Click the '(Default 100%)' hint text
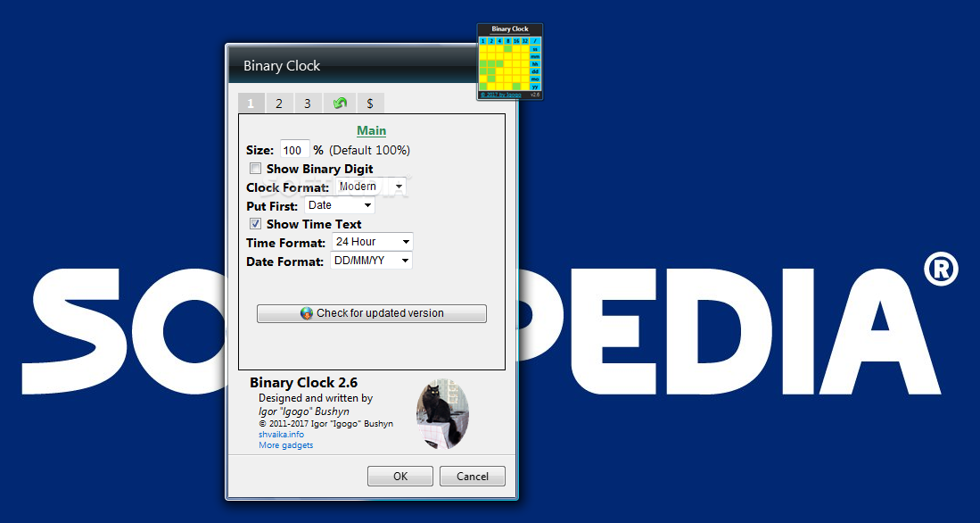This screenshot has width=980, height=523. [x=369, y=150]
